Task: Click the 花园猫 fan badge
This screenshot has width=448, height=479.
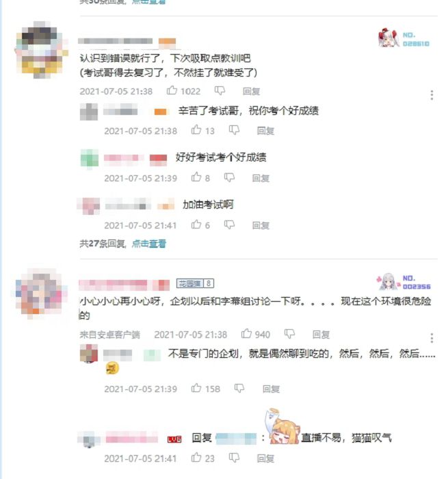Action: coord(195,283)
